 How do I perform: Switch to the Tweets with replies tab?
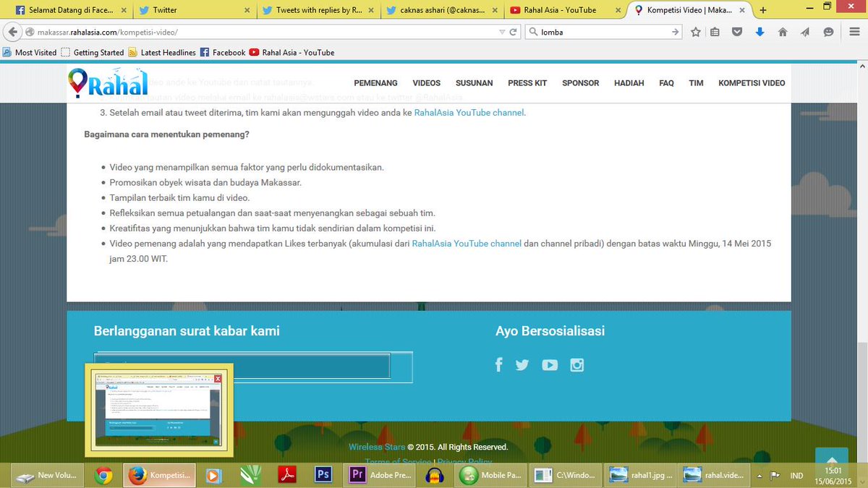(318, 10)
